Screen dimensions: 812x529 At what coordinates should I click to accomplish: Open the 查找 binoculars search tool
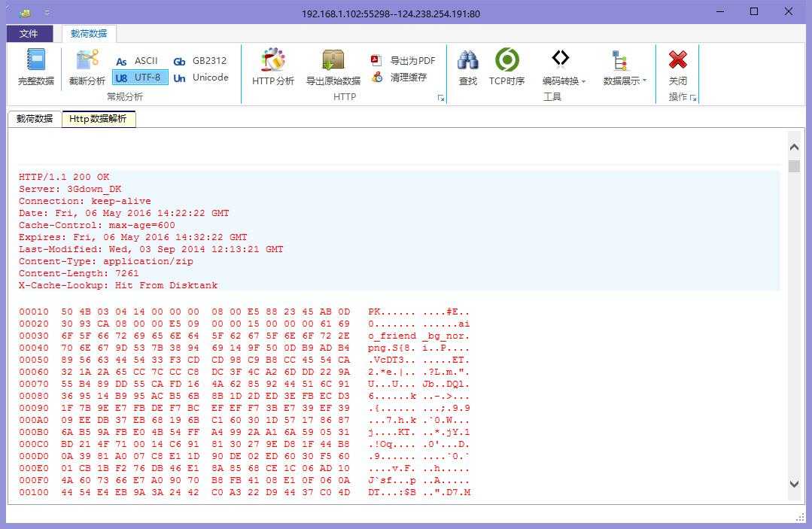coord(467,67)
